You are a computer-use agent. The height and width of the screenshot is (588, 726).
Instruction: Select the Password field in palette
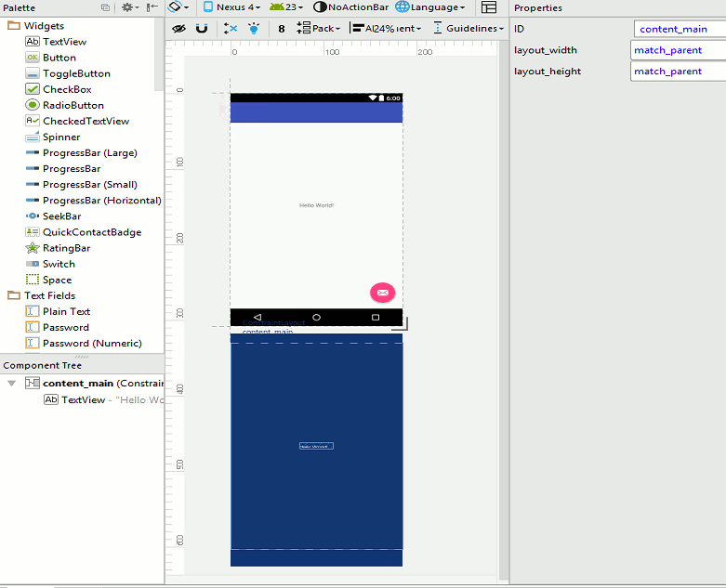point(57,328)
